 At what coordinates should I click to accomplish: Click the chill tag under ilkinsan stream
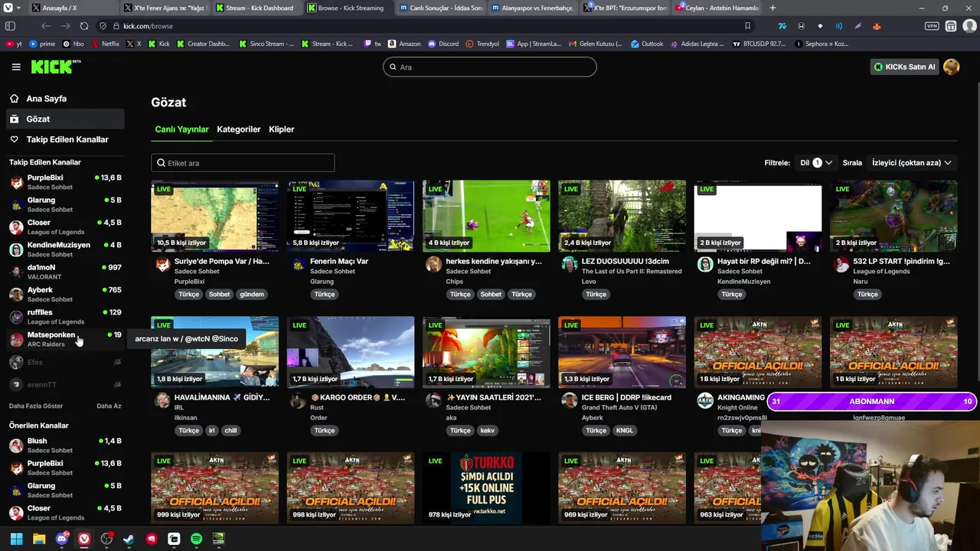(x=230, y=431)
